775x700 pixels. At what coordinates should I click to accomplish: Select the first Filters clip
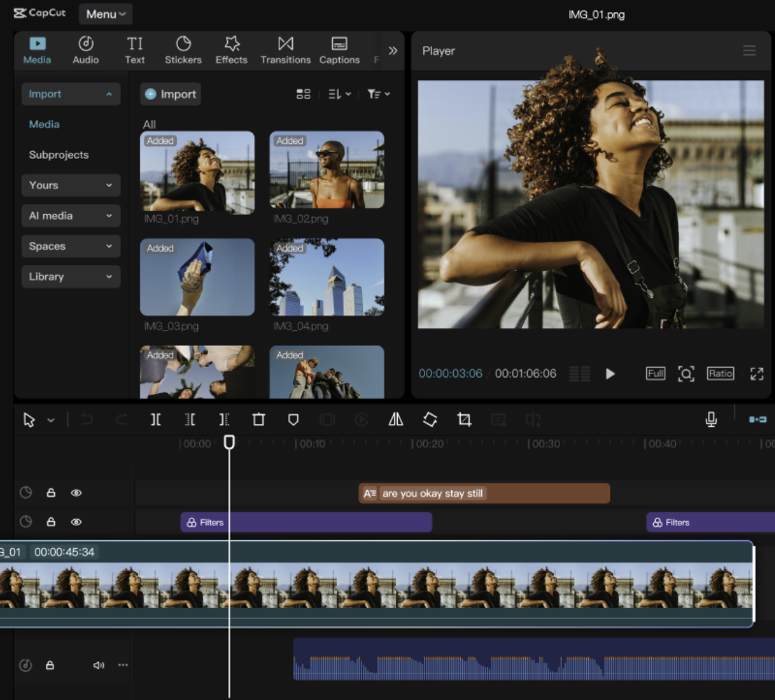[306, 523]
